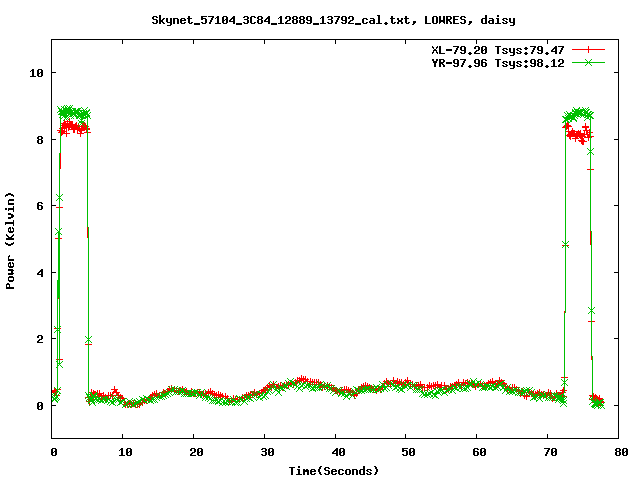The width and height of the screenshot is (640, 480).
Task: Pick the x-axis tick label 70
Action: [x=548, y=452]
